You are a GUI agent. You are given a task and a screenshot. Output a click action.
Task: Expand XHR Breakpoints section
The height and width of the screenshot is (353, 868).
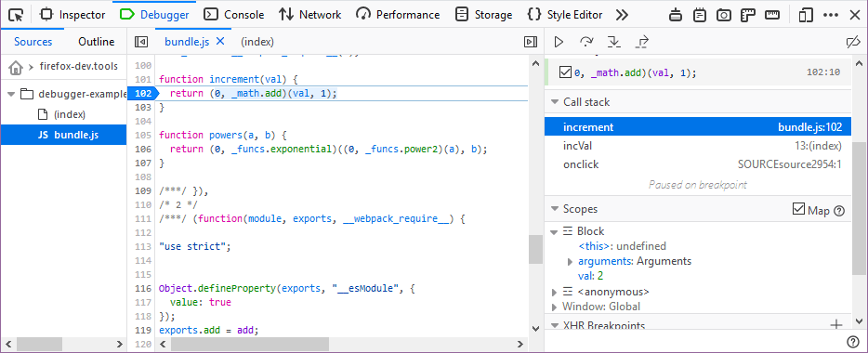click(554, 325)
